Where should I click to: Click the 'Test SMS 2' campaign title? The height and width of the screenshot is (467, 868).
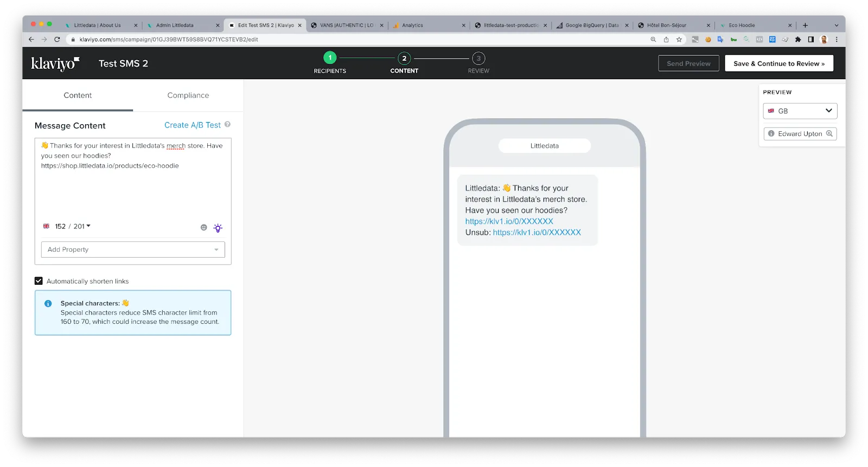[x=123, y=63]
